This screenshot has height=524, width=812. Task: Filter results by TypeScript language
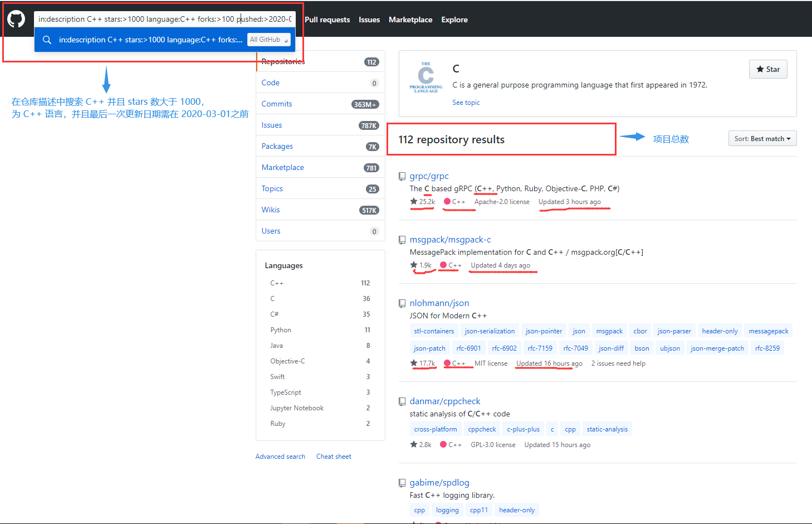320,392
